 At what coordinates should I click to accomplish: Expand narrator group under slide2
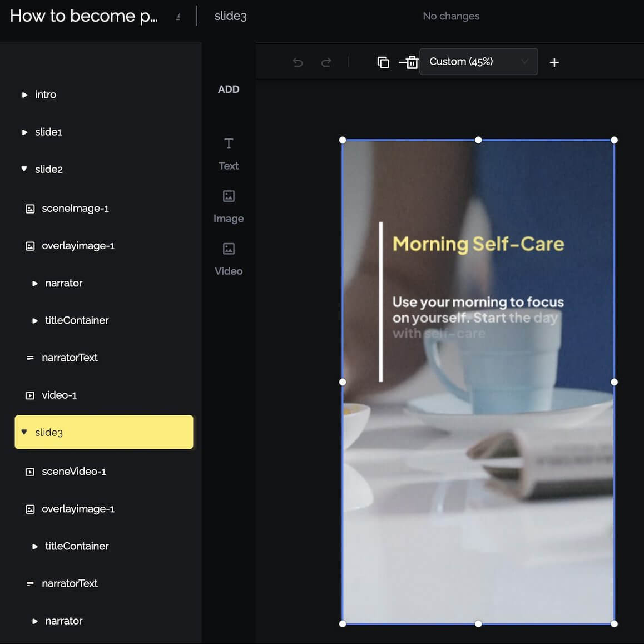coord(35,284)
